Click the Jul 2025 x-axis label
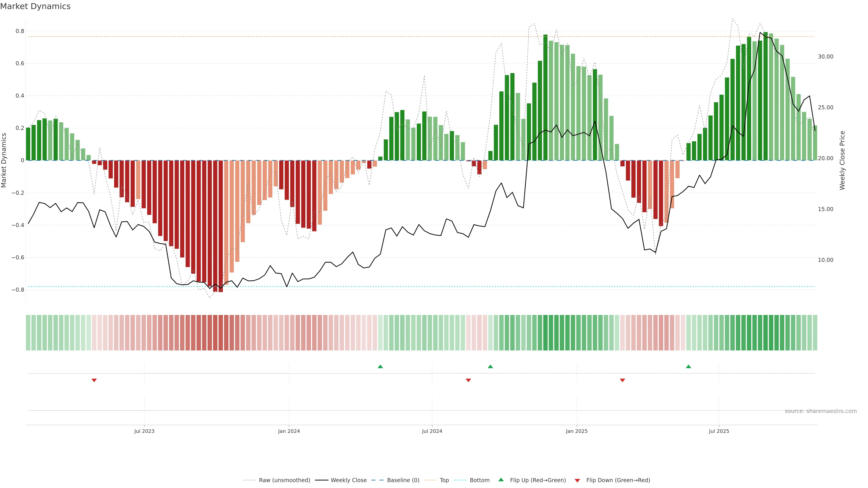Image resolution: width=868 pixels, height=488 pixels. (719, 431)
